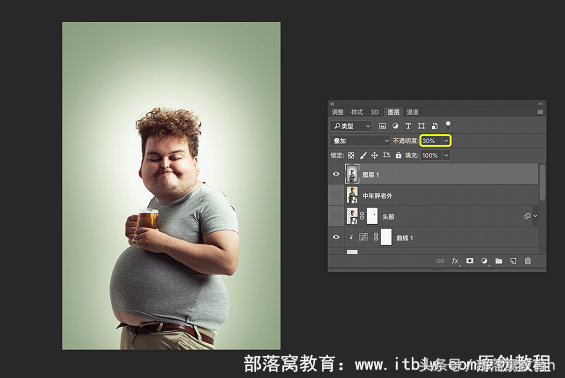
Task: Select the 头部 layer mask thumbnail
Action: pyautogui.click(x=372, y=216)
